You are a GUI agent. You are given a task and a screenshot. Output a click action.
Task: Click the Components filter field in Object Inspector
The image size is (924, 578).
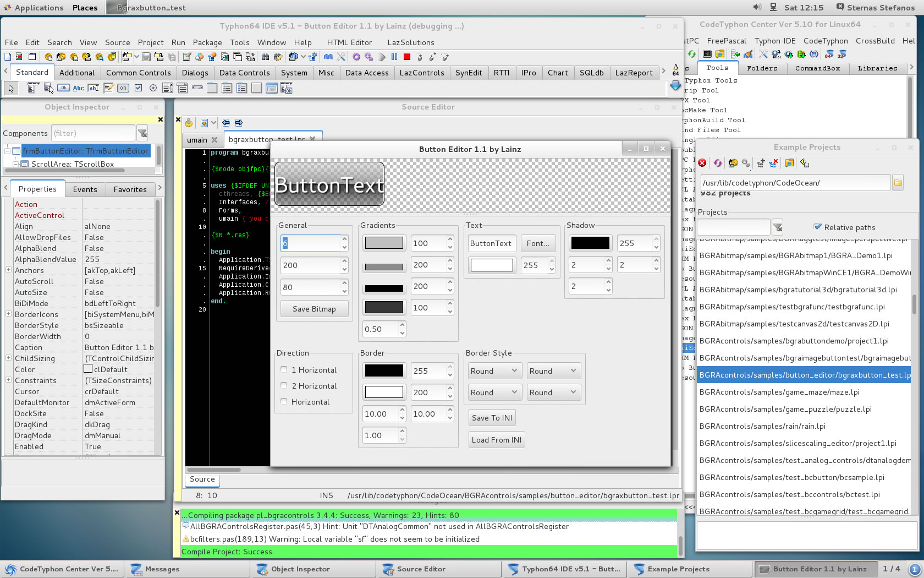point(93,133)
